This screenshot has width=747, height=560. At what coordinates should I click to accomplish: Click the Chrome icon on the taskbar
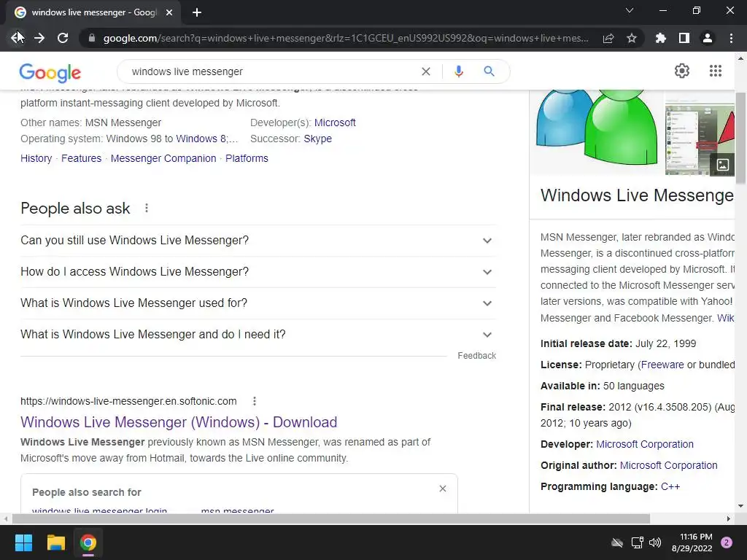click(x=88, y=542)
